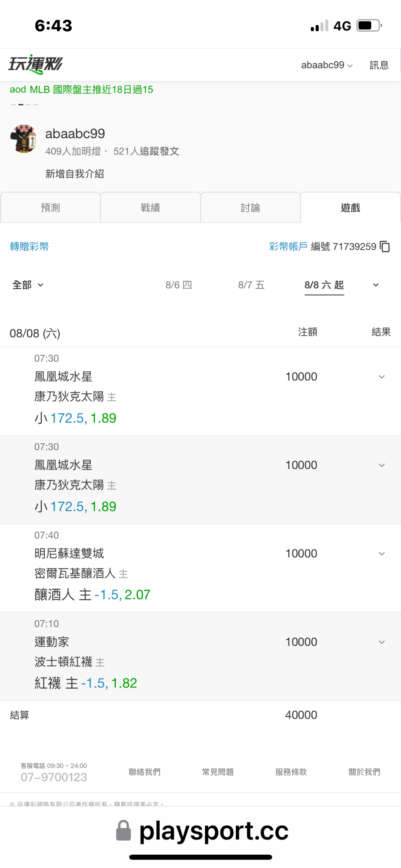Select the 8/7 五 date
This screenshot has width=401, height=868.
tap(251, 285)
